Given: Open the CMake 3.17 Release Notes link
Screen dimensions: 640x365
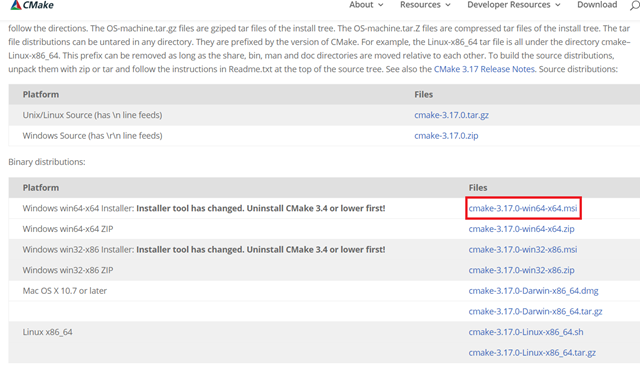Looking at the screenshot, I should tap(484, 69).
